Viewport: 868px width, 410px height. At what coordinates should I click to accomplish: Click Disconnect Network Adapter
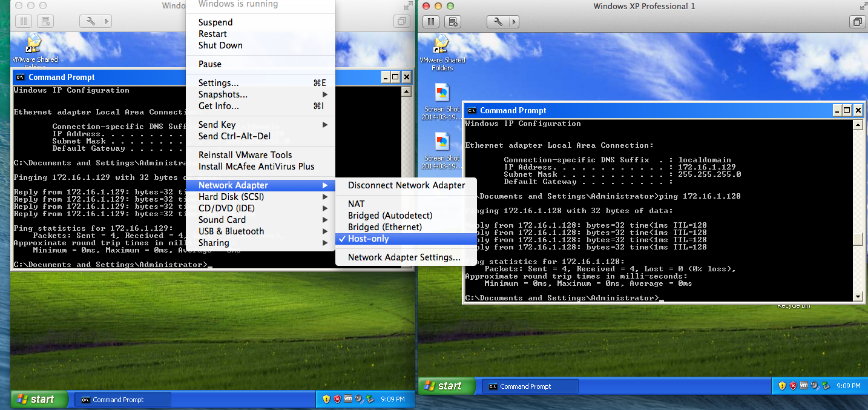(406, 185)
